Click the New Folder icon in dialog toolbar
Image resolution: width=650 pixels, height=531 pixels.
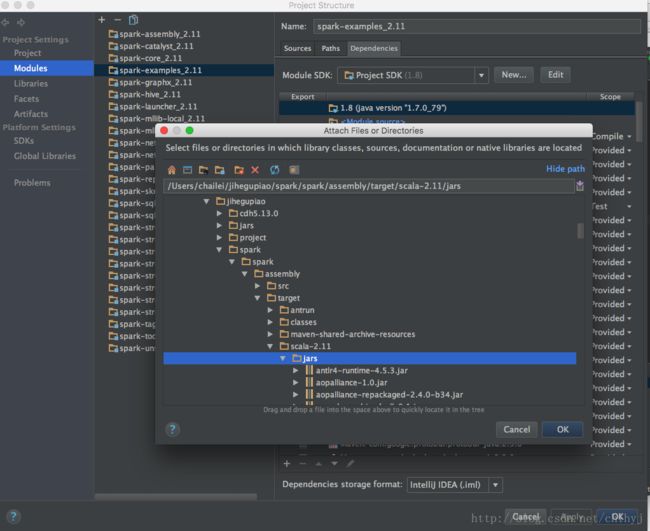pos(237,170)
